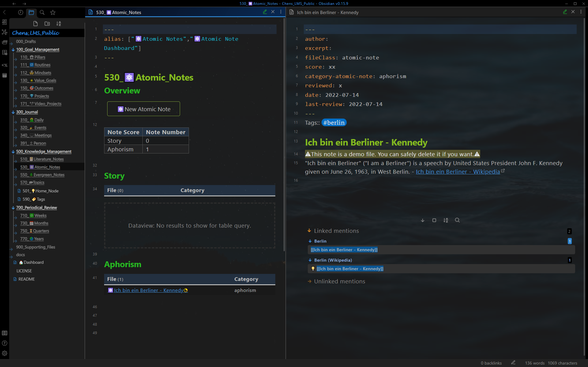Open the Berlin (Wikipedia) backlink result entry

441,269
